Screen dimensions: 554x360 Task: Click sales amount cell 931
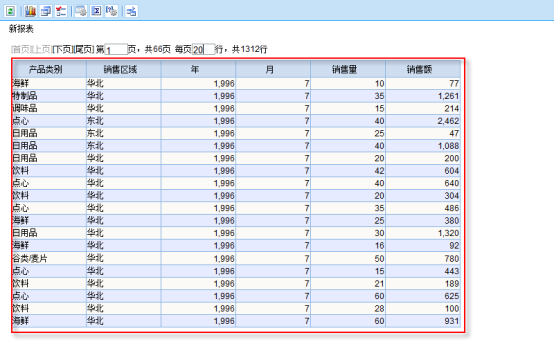[423, 321]
